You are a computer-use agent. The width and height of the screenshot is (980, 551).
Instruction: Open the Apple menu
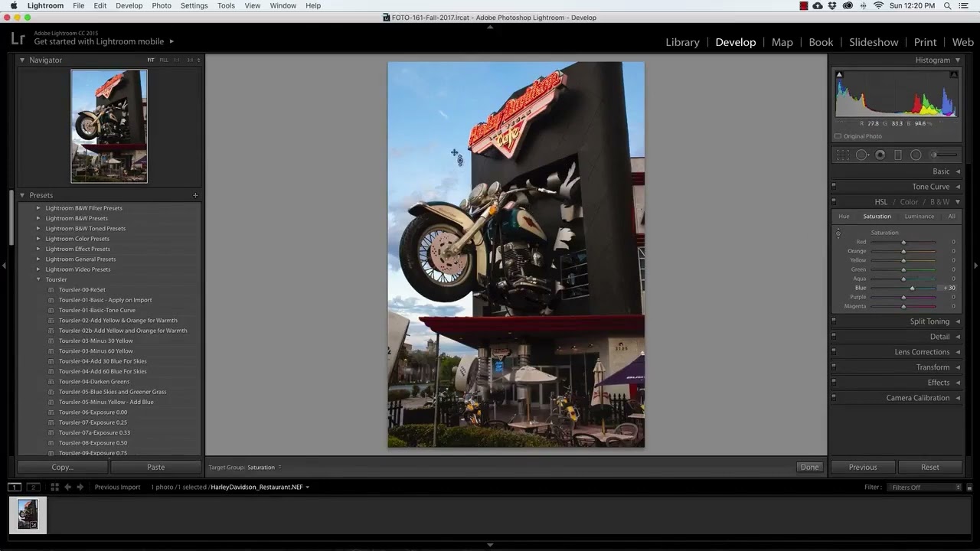click(x=13, y=5)
